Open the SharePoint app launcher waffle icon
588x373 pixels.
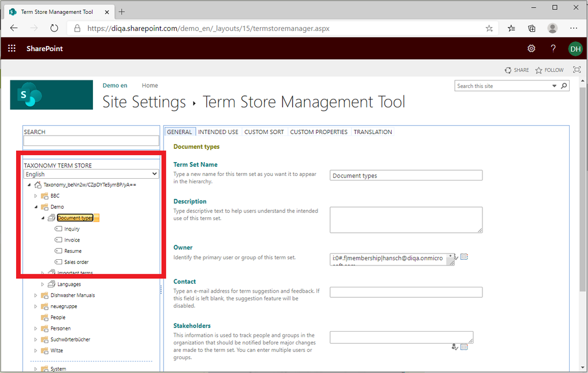[x=12, y=49]
